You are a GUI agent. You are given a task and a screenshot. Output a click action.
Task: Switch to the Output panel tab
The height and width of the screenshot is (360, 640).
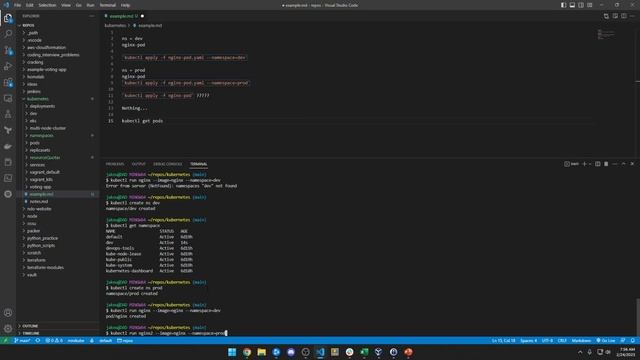pos(138,164)
